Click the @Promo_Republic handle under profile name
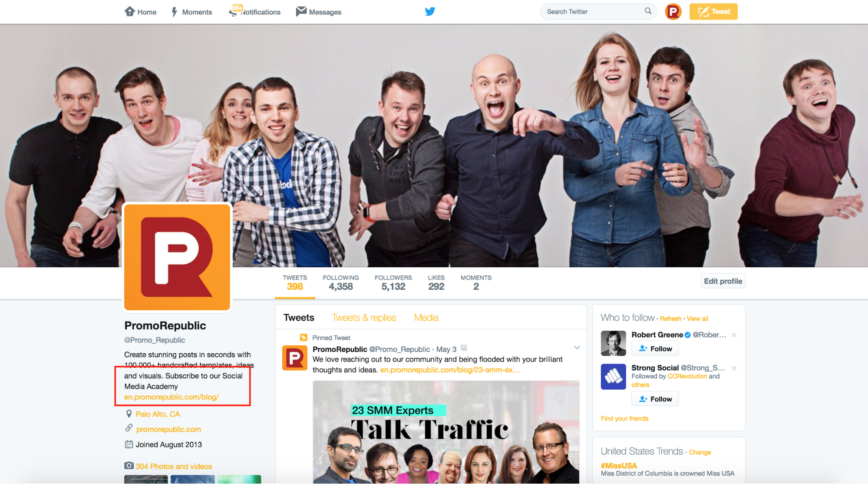 coord(155,340)
